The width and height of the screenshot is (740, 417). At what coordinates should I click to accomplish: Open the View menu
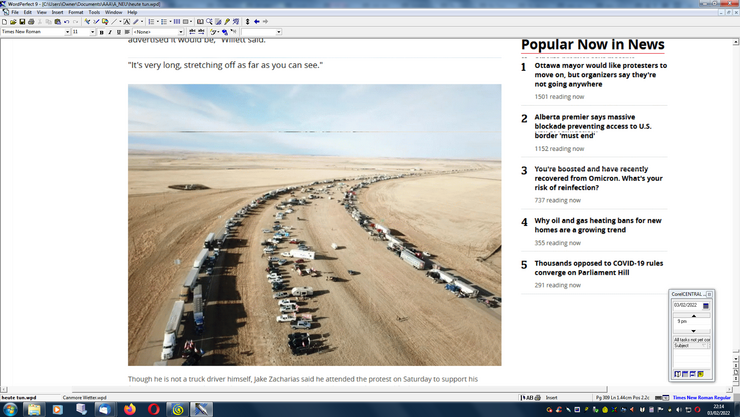tap(42, 12)
